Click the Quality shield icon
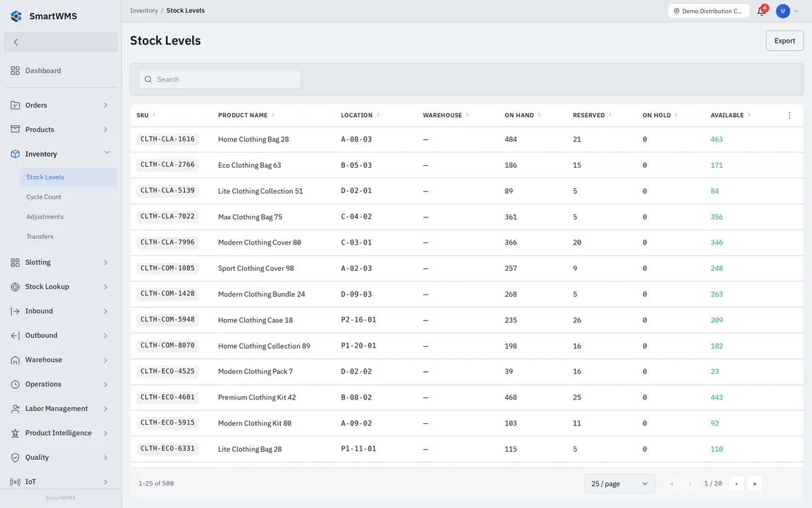The image size is (812, 508). (15, 457)
